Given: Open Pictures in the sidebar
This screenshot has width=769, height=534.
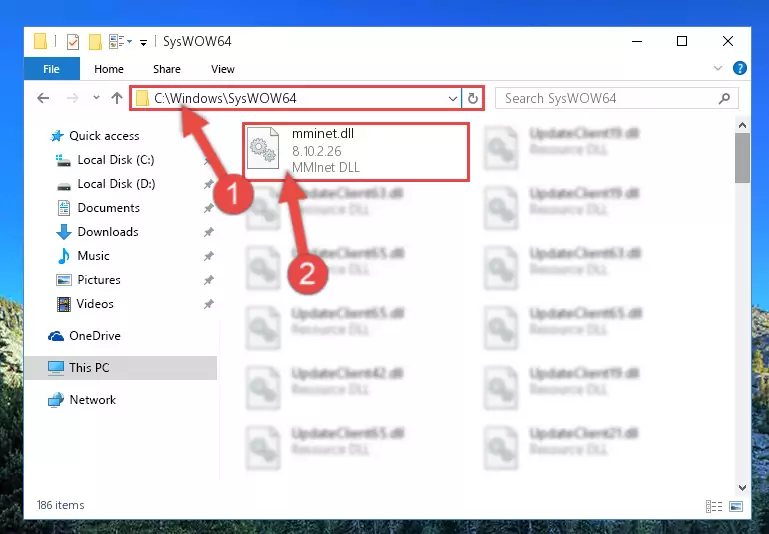Looking at the screenshot, I should tap(99, 280).
